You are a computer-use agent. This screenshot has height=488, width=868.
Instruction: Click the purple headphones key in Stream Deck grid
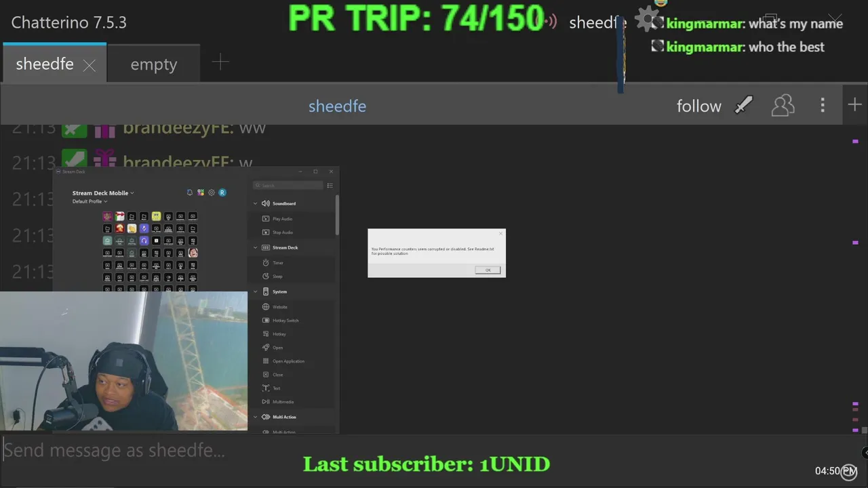[144, 241]
